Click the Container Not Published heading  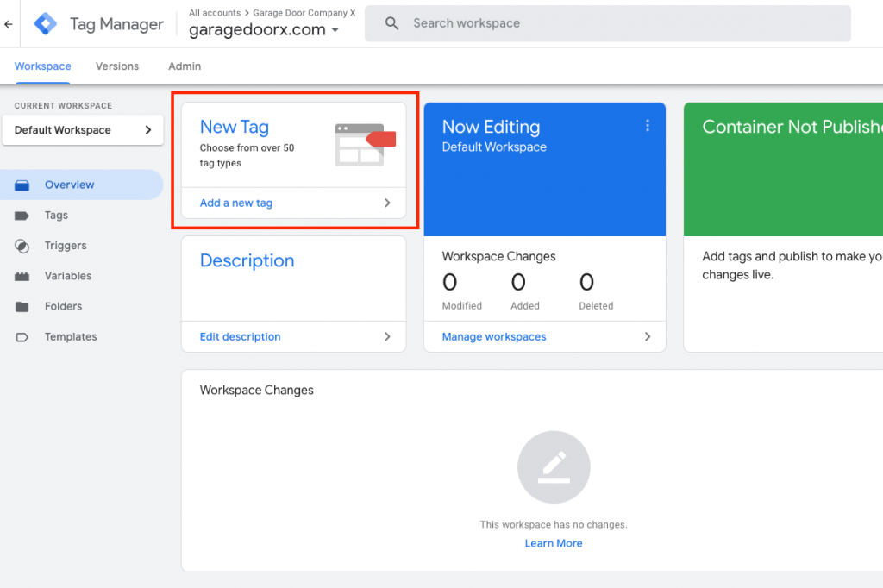click(792, 127)
